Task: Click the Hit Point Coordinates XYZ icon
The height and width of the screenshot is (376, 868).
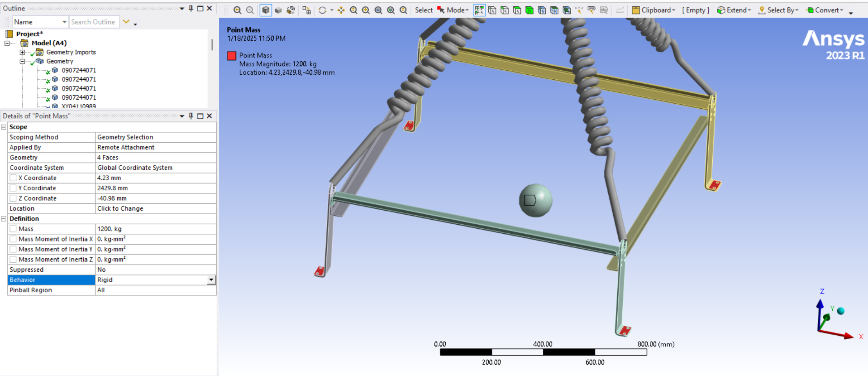Action: point(579,10)
